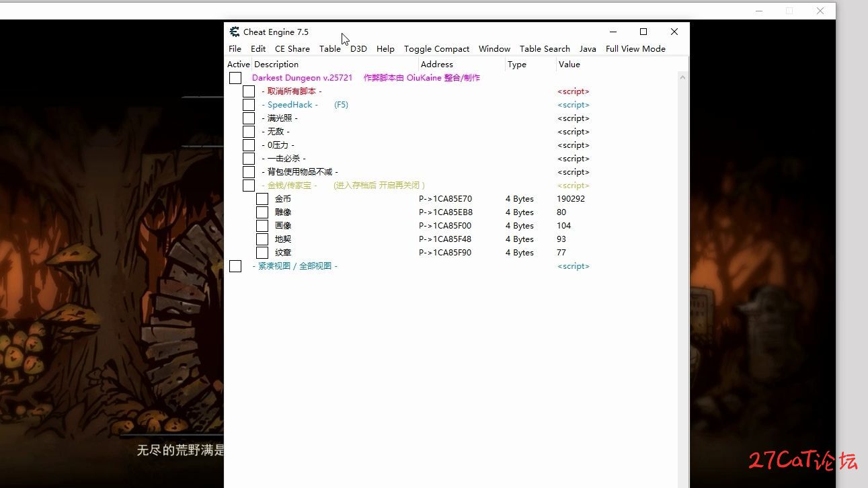Click address P->1CA85E70
The image size is (868, 488).
[445, 199]
